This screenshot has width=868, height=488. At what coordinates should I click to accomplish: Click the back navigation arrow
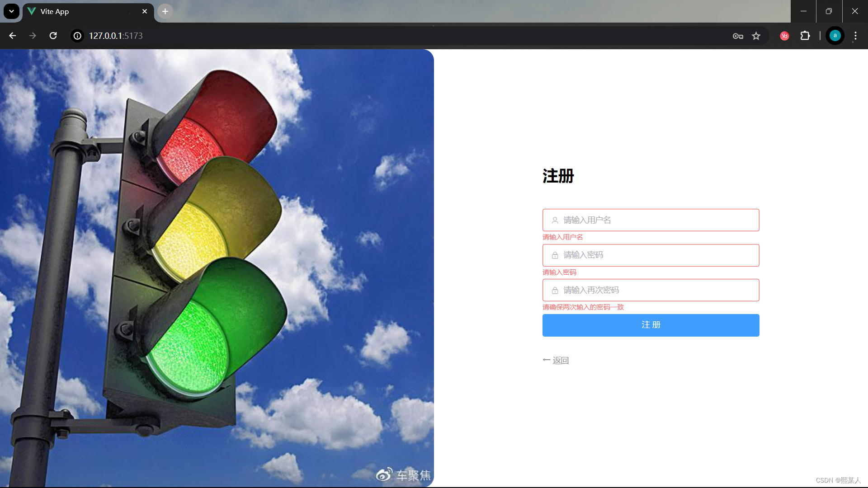point(12,36)
